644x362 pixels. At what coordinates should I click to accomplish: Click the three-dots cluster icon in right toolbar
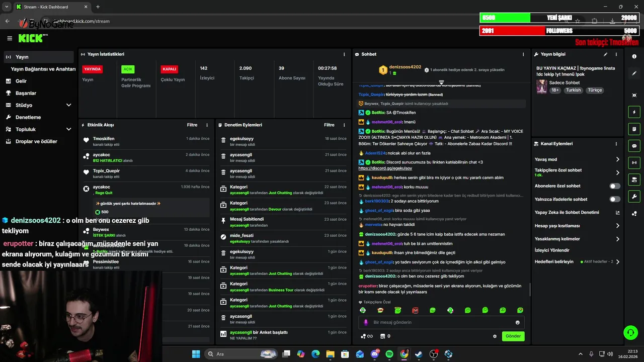[x=634, y=214]
